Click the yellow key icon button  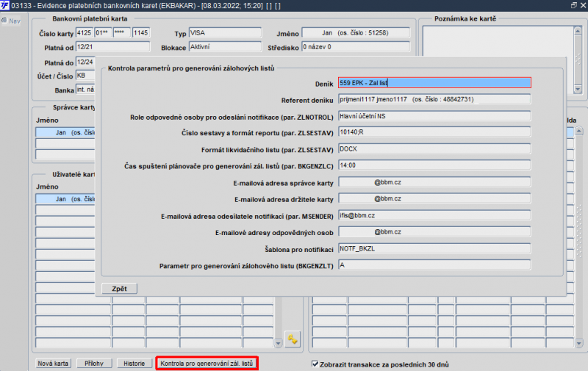(292, 339)
